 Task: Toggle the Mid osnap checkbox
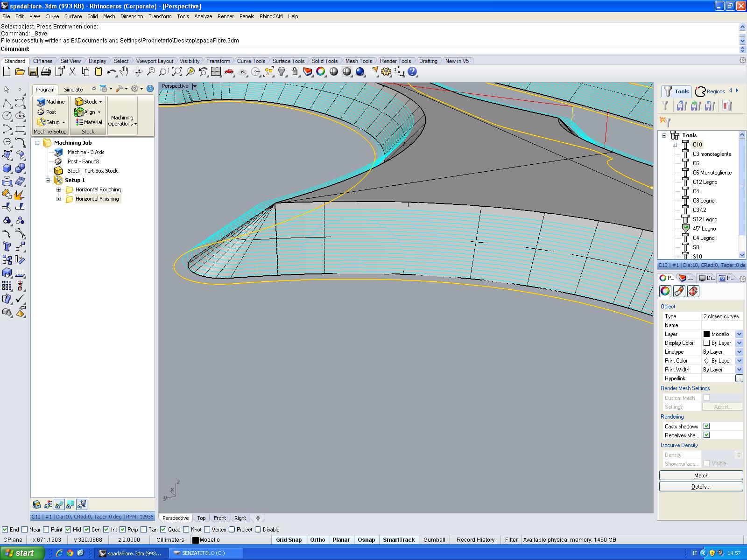coord(68,529)
